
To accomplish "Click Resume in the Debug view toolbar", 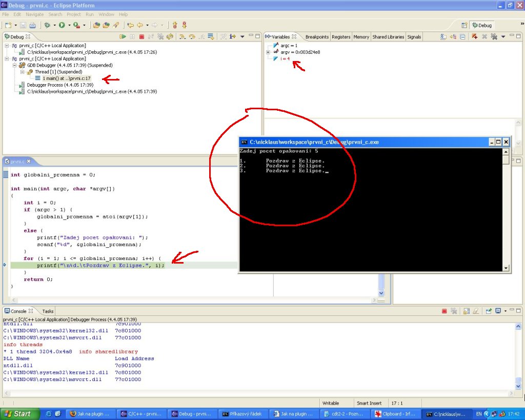I will pos(123,37).
